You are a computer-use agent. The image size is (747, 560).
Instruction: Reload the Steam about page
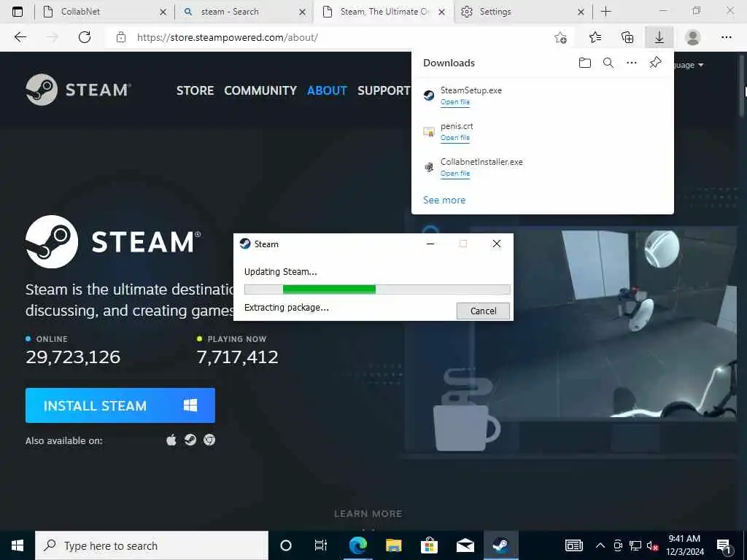point(85,37)
